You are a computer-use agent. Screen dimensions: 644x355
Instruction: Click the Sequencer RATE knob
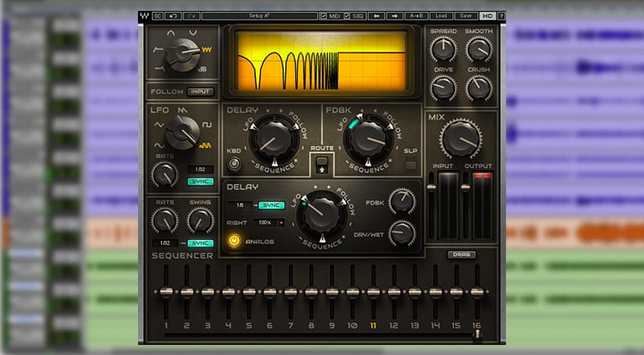(x=164, y=221)
